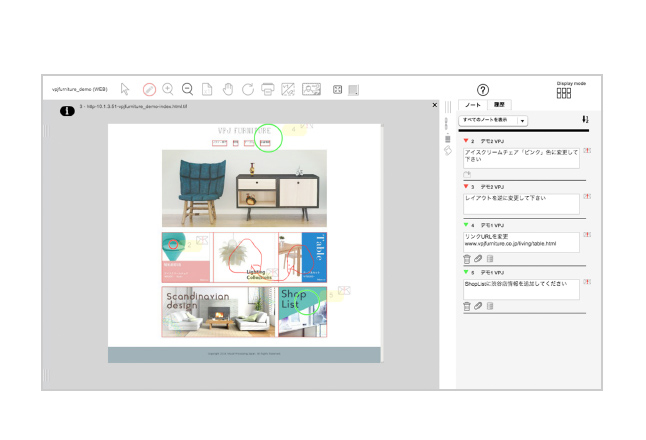The image size is (646, 440).
Task: Open the すべてのノートを表示 filter dropdown
Action: pos(493,120)
